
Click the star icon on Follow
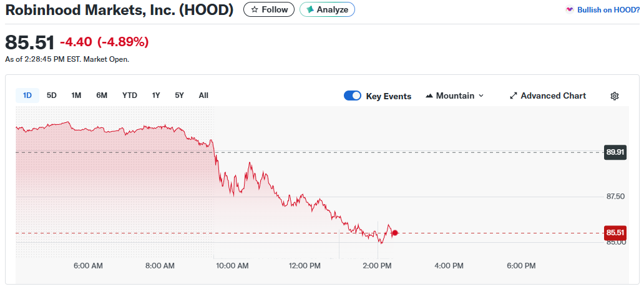[254, 9]
